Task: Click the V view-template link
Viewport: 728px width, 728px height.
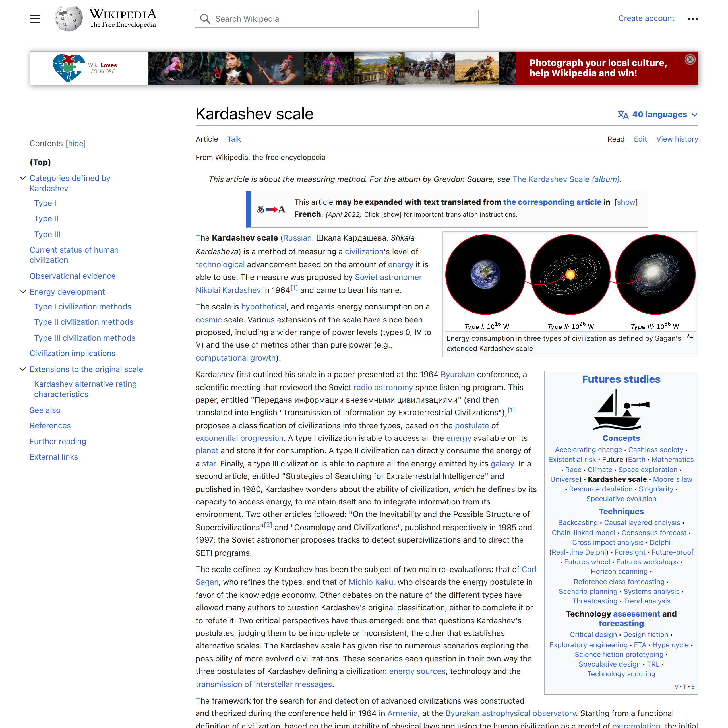Action: 676,686
